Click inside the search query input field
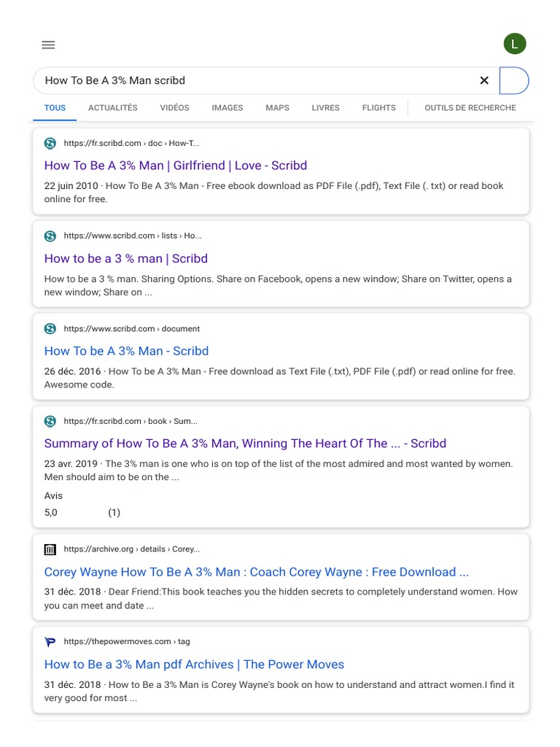This screenshot has height=747, width=560. point(255,80)
